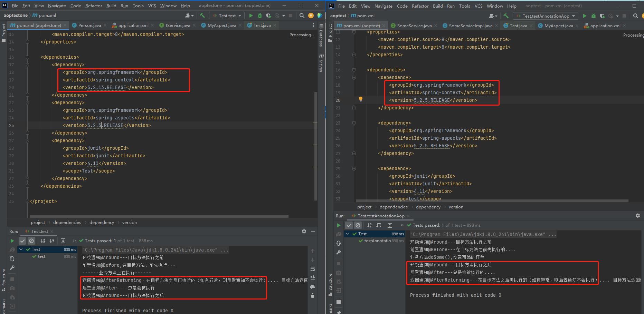The image size is (644, 314).
Task: Expand all test results in aoptestone Run panel
Action: 63,241
